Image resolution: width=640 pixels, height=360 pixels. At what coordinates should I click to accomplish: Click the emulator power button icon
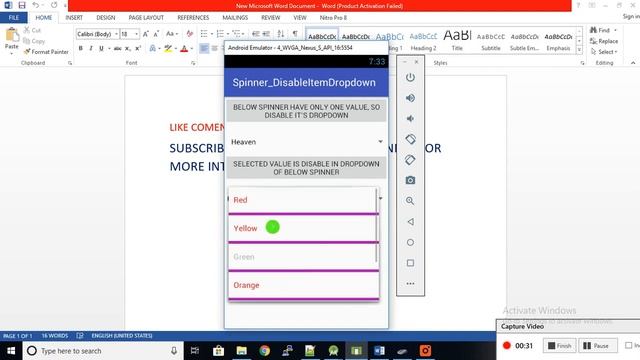pos(410,77)
